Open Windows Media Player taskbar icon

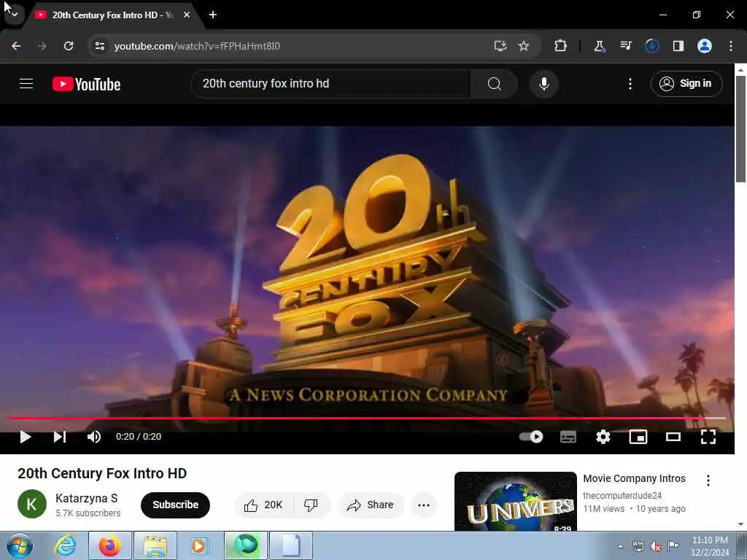click(x=198, y=545)
